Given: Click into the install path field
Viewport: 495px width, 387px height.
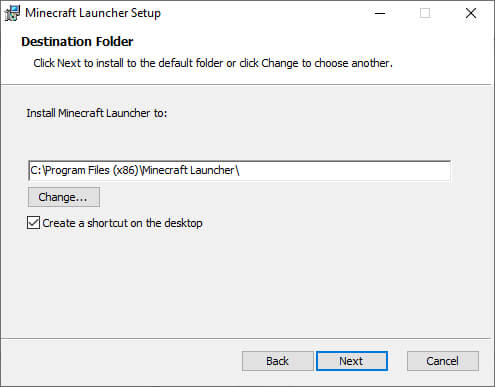Looking at the screenshot, I should 239,170.
